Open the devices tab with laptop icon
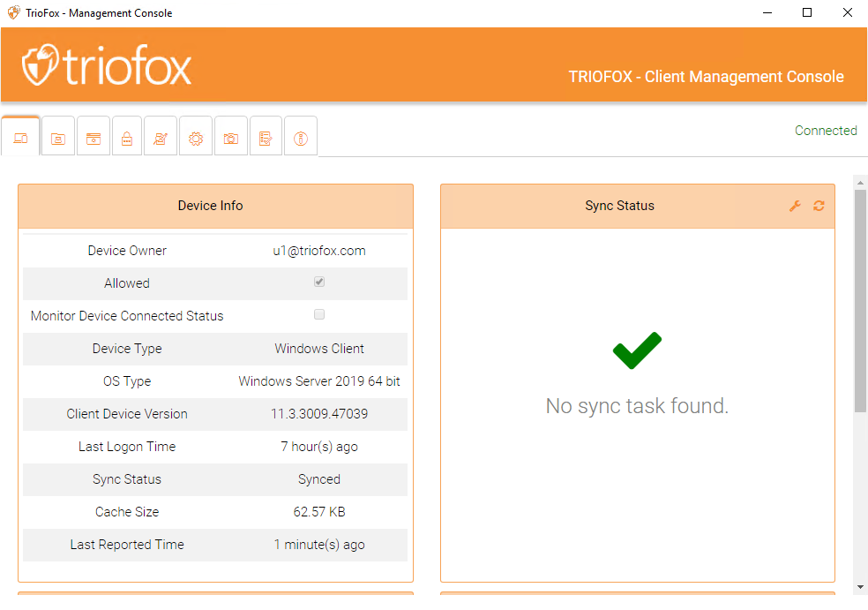Screen dimensions: 868x610 (20, 137)
